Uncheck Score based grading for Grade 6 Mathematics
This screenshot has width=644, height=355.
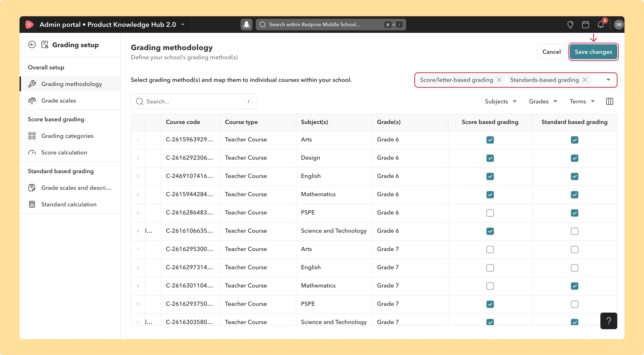(490, 195)
